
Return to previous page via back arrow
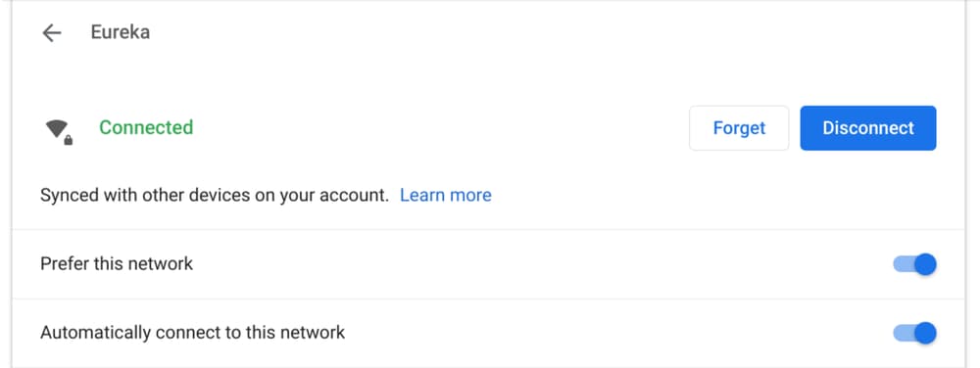click(x=51, y=32)
